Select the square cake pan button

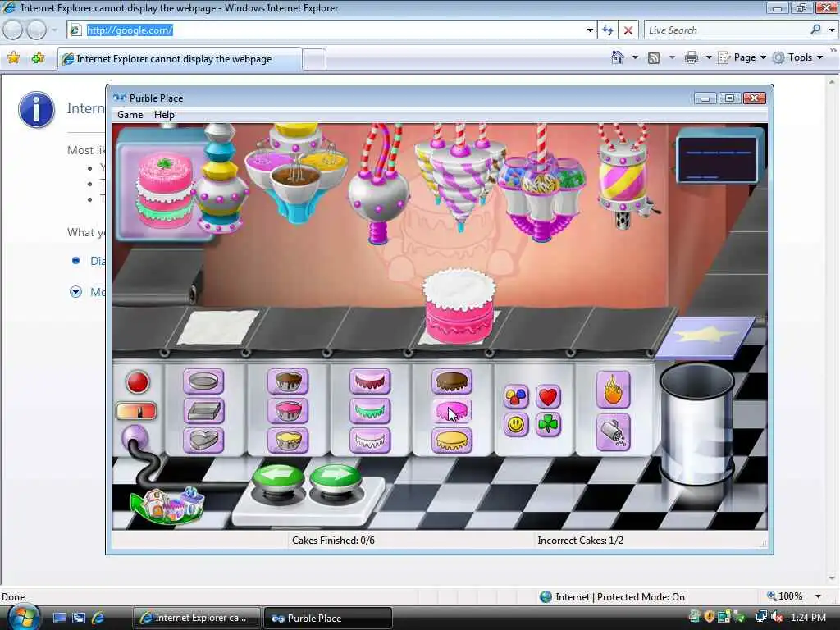coord(203,411)
